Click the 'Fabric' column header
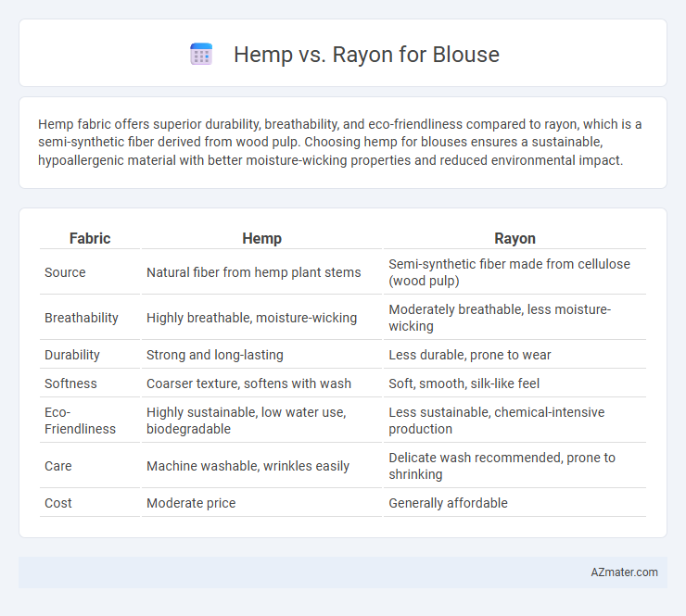Image resolution: width=686 pixels, height=616 pixels. pos(90,238)
